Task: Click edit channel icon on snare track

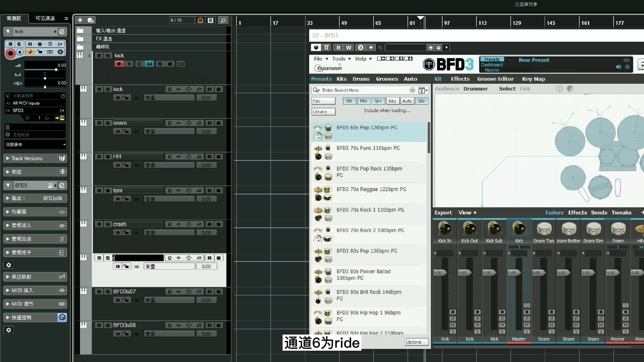Action: point(170,123)
